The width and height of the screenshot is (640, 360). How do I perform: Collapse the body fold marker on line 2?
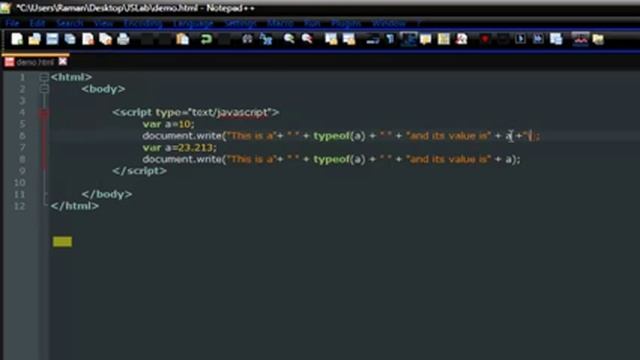(x=44, y=89)
